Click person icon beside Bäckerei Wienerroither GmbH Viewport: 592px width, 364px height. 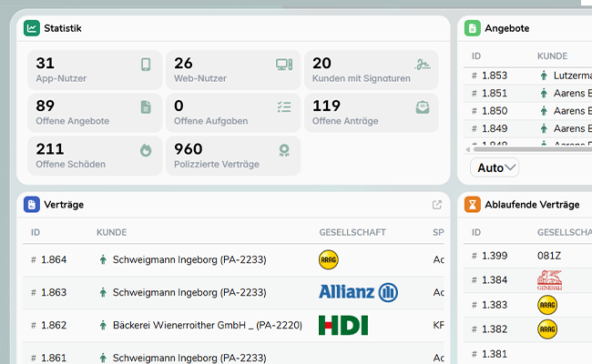103,325
